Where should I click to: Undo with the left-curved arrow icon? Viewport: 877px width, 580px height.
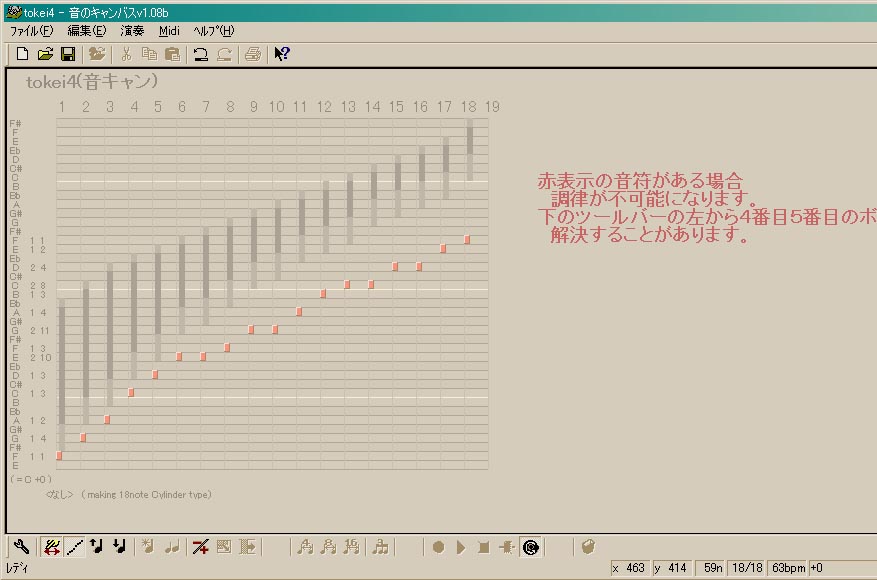pos(200,54)
